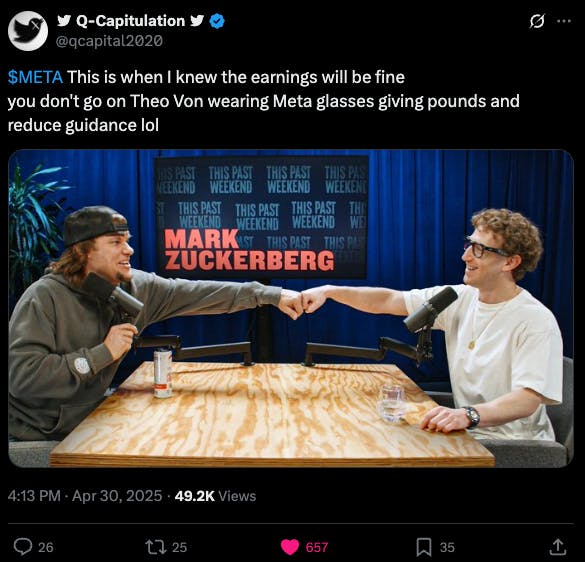Open the share upload icon
The image size is (585, 562).
coord(558,547)
